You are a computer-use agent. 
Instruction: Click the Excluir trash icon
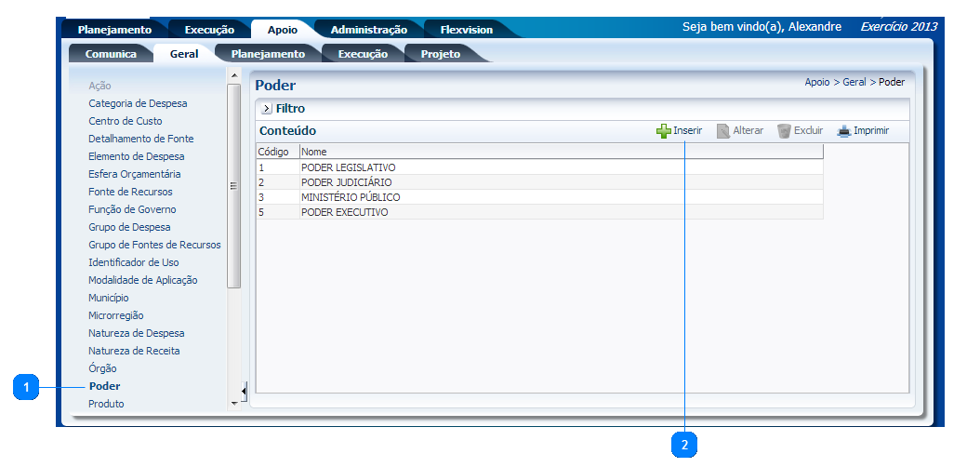click(784, 131)
